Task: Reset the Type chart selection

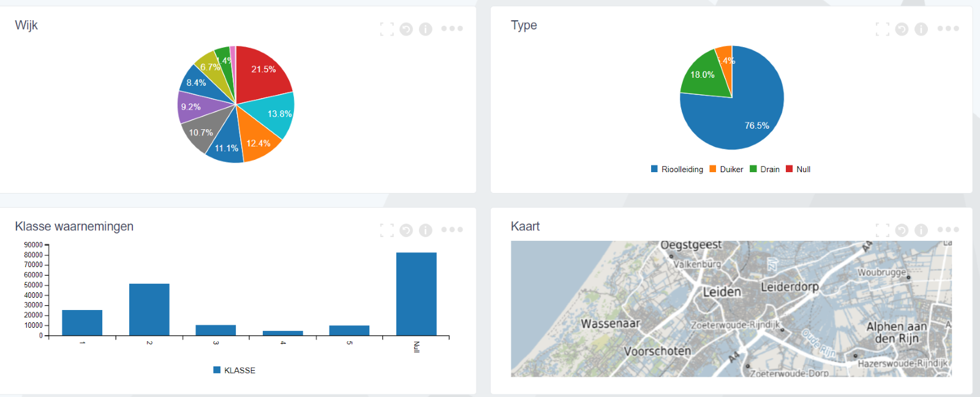Action: click(x=902, y=29)
